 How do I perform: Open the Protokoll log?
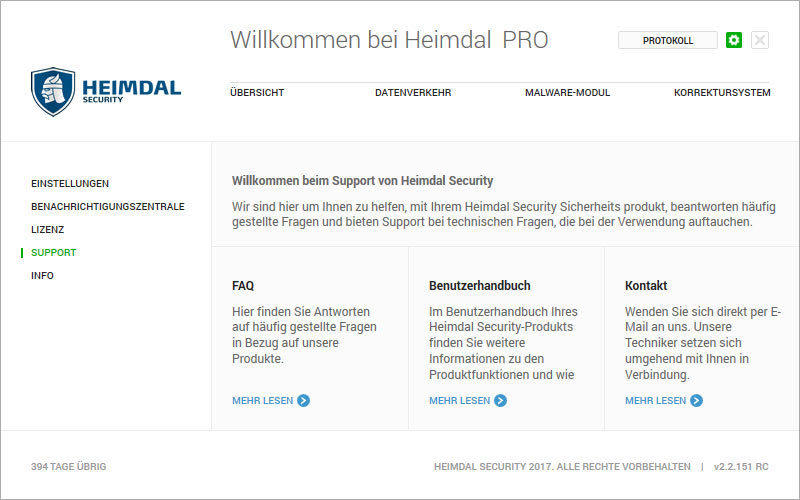pos(668,40)
